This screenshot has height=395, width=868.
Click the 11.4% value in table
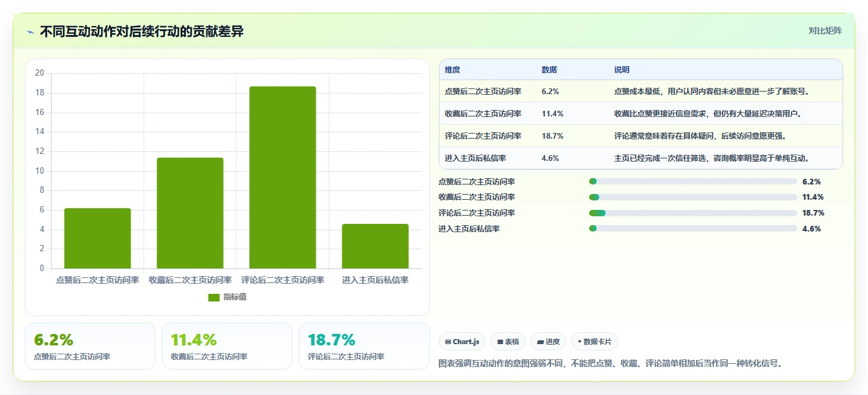point(552,114)
